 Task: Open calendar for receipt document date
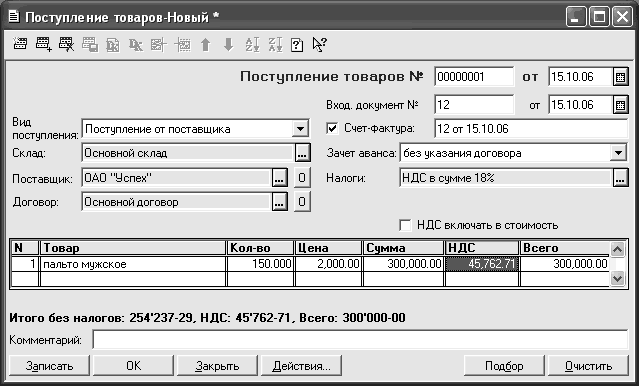coord(620,77)
